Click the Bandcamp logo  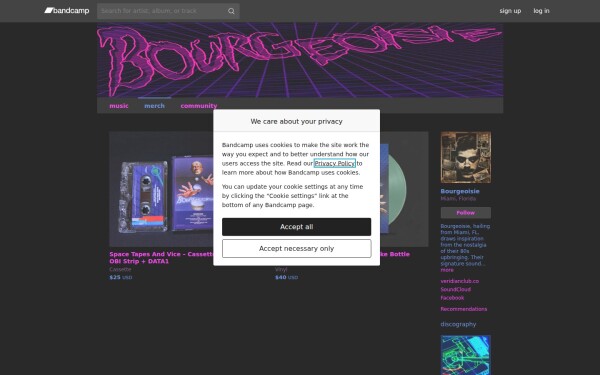click(x=67, y=11)
